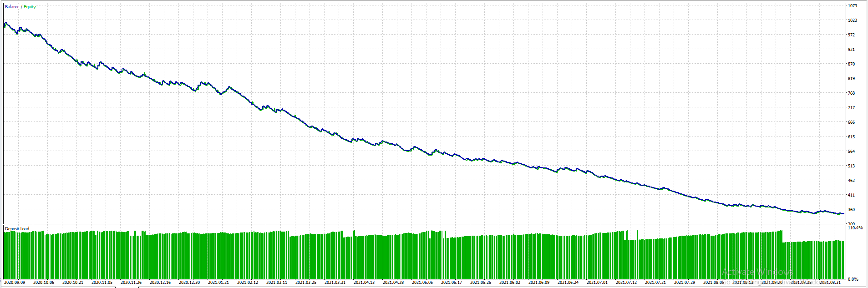Select the 360 value on balance axis
Screen dimensions: 868x288
(851, 210)
